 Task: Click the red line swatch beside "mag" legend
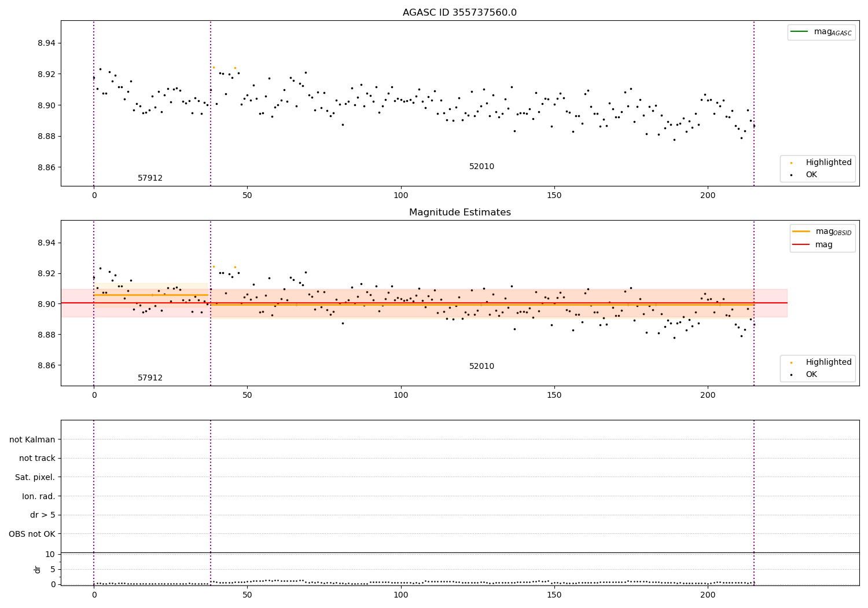(801, 244)
